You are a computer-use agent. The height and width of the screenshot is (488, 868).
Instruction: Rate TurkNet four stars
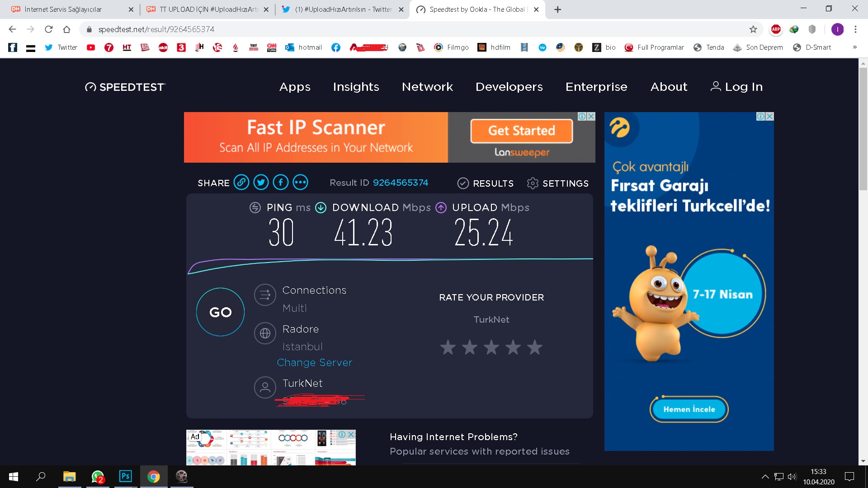coord(513,347)
